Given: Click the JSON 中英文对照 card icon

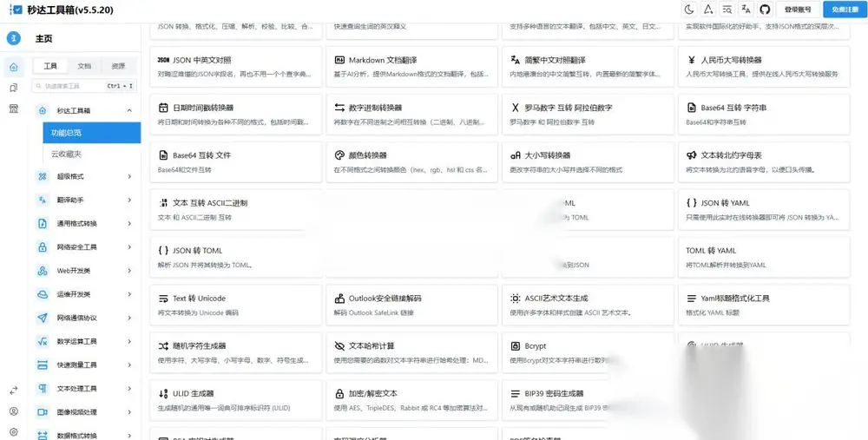Looking at the screenshot, I should pos(163,60).
